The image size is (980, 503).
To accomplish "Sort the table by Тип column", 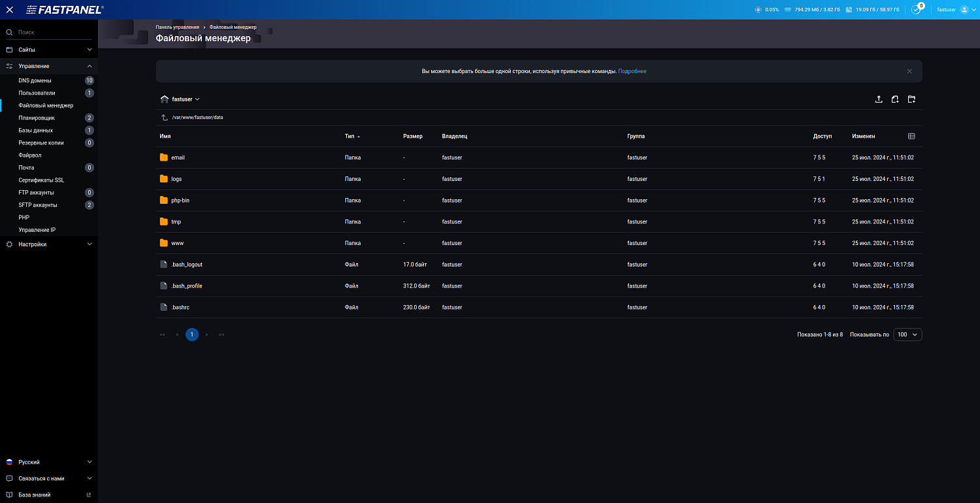I will pos(352,137).
